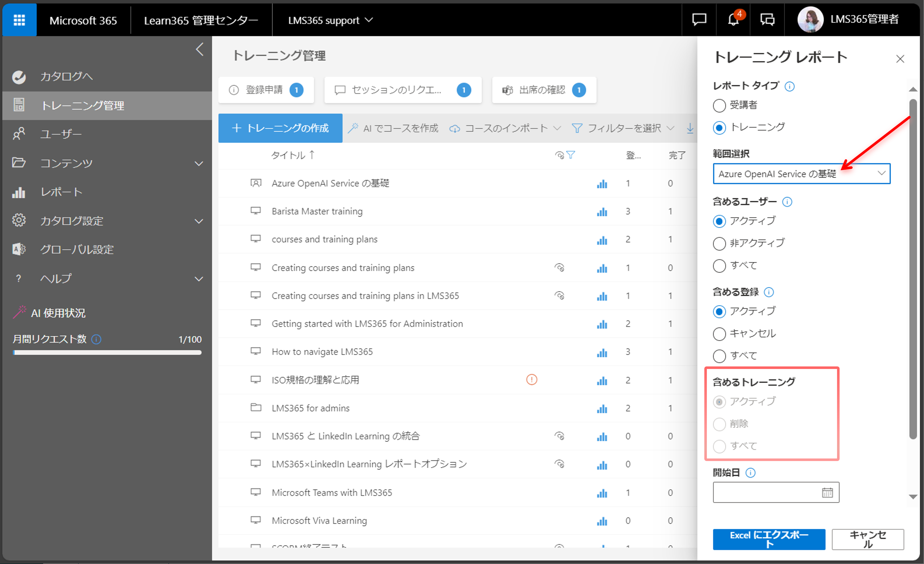Click info icon next to 開始日
This screenshot has height=564, width=924.
750,472
